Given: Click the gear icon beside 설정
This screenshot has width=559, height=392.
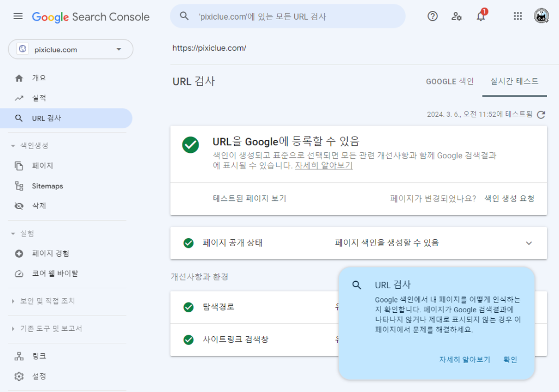Looking at the screenshot, I should 19,376.
